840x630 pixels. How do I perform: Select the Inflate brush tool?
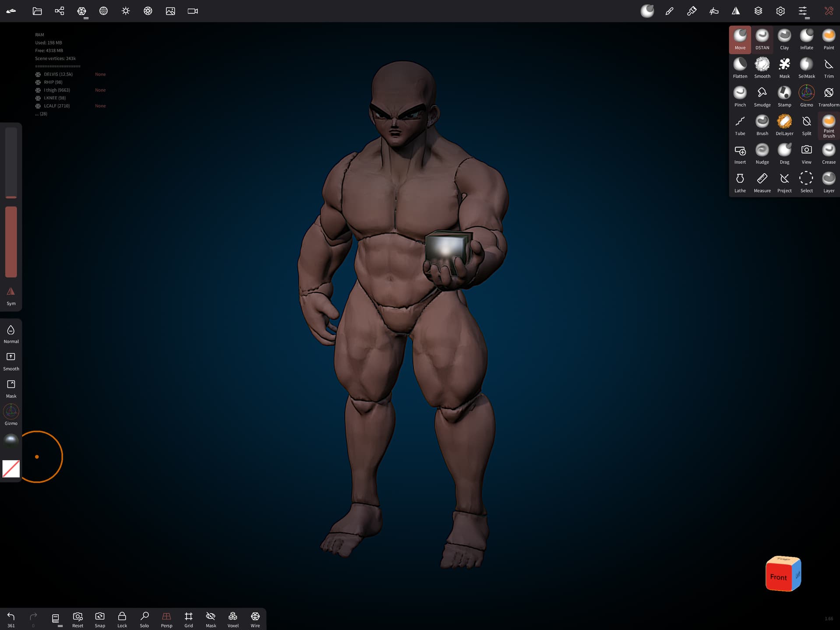tap(806, 39)
